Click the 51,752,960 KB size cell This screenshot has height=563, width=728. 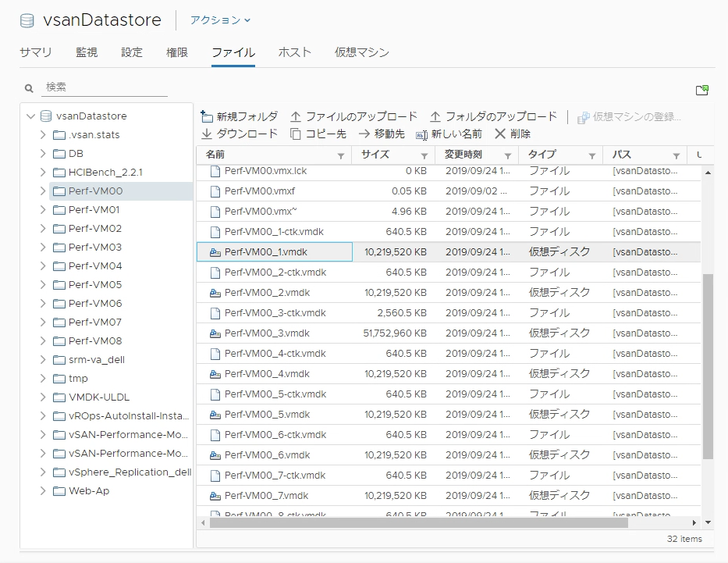click(x=395, y=333)
